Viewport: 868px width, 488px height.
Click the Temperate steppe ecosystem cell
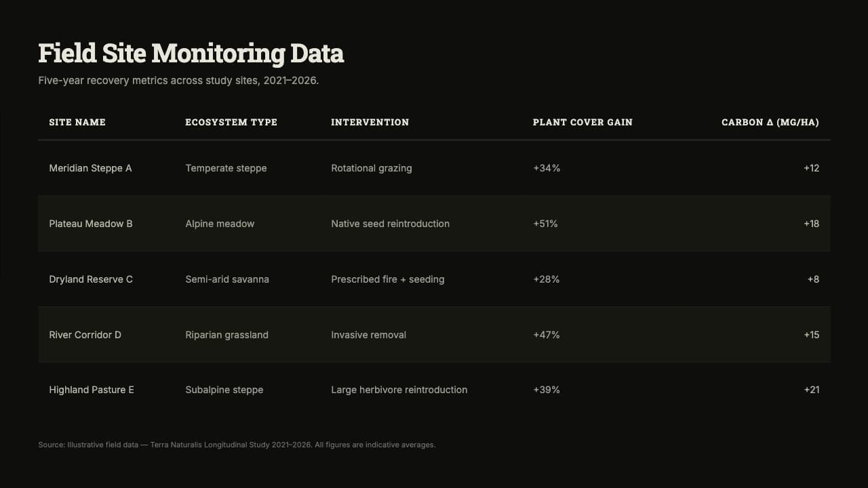point(226,168)
